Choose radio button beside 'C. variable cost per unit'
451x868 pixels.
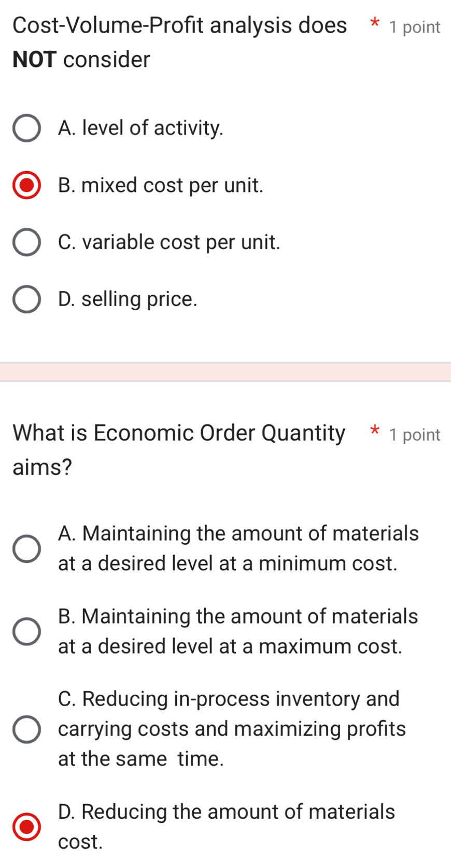point(26,243)
